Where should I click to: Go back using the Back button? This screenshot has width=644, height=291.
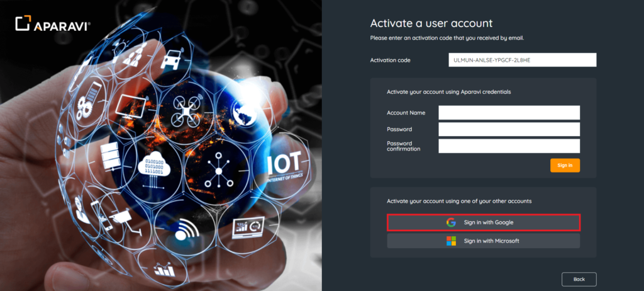click(579, 279)
